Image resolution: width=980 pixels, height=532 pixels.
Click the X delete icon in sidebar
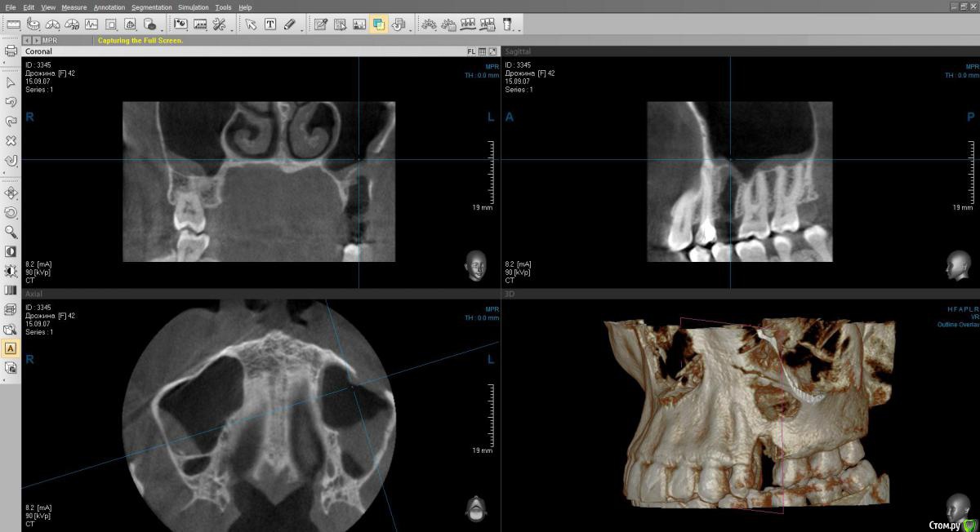[11, 140]
